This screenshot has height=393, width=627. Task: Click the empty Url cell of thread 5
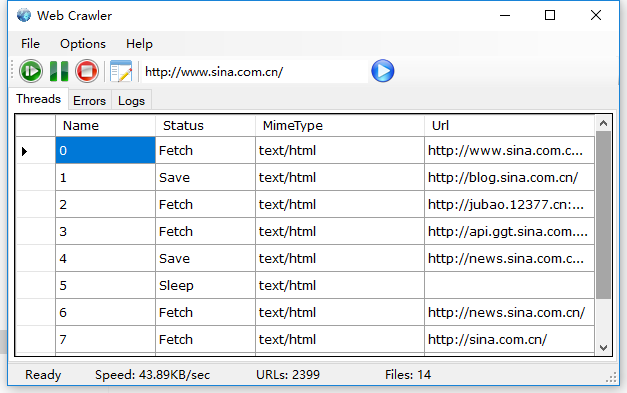(509, 285)
